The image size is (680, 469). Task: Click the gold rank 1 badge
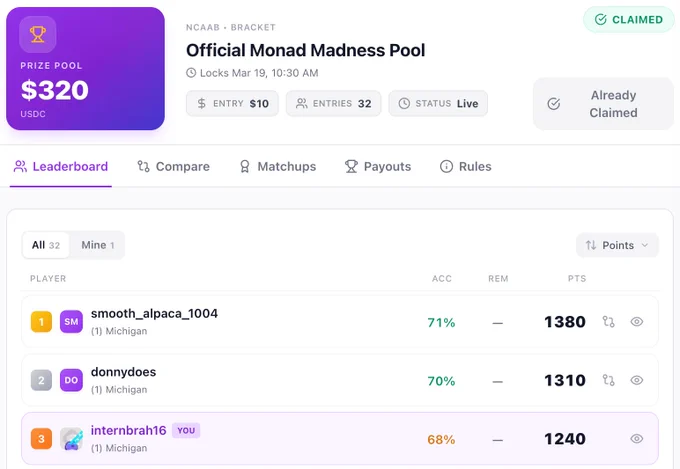41,321
